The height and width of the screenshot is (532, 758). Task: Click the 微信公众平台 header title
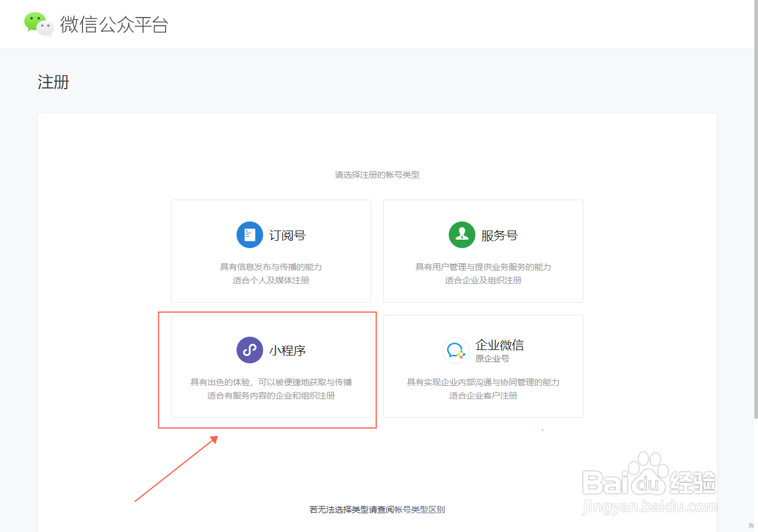(114, 24)
